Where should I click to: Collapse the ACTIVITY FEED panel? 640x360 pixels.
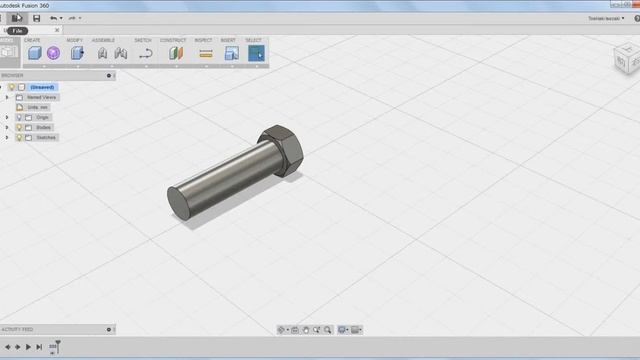(x=109, y=329)
